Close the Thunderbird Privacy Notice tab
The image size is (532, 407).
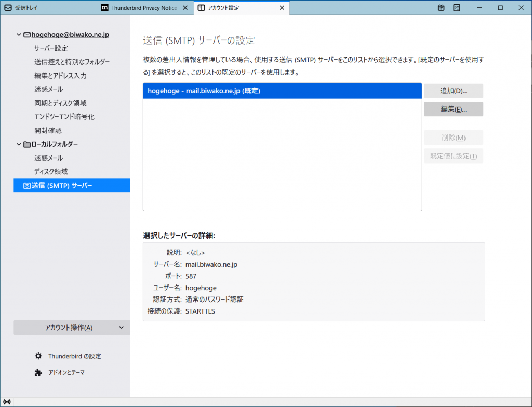coord(185,8)
